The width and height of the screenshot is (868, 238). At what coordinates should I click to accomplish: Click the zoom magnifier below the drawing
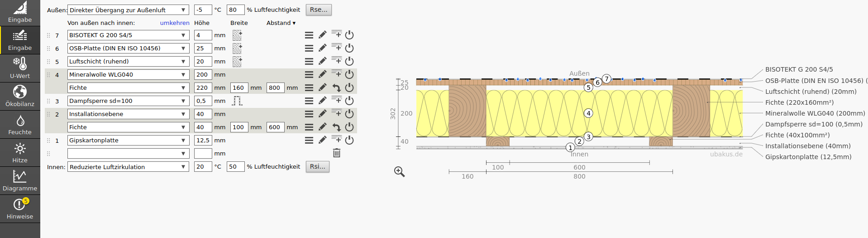point(399,171)
